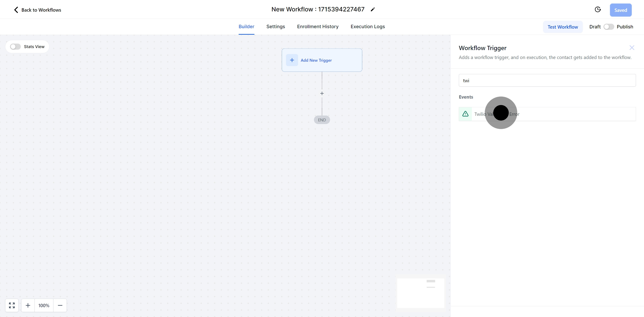Zoom out using the minus icon

coord(60,305)
